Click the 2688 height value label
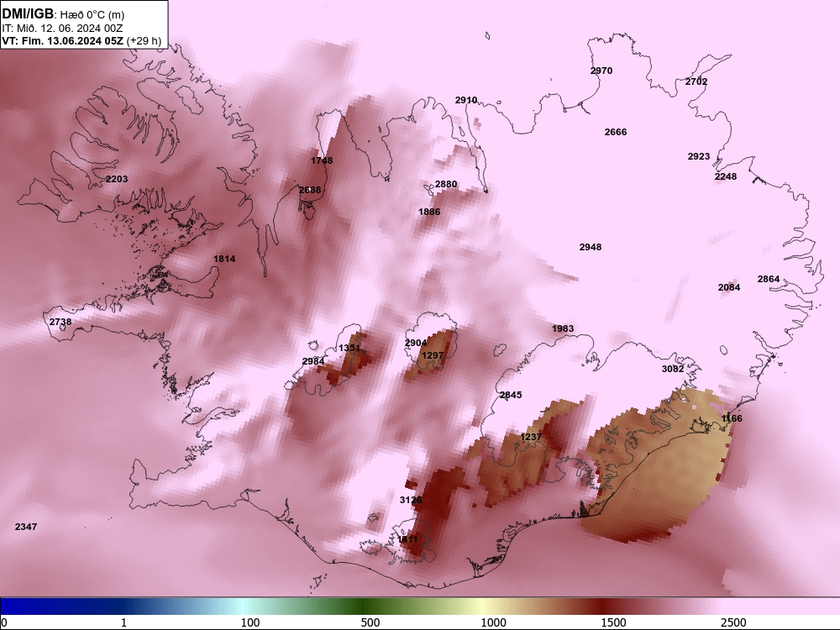Image resolution: width=840 pixels, height=630 pixels. pos(310,190)
